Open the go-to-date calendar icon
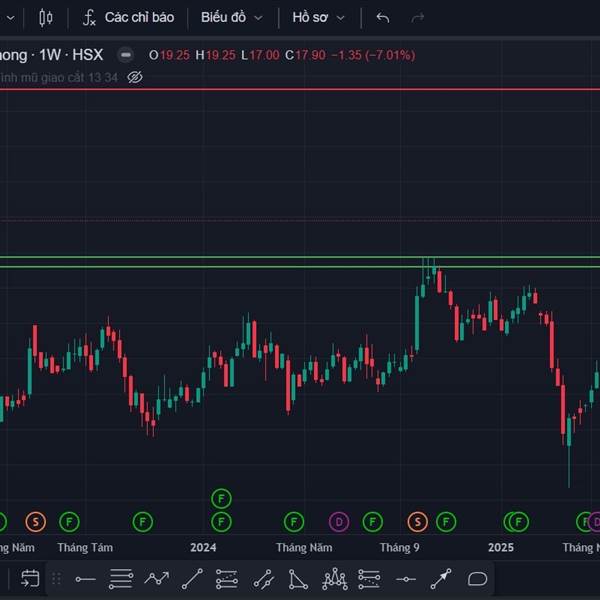Viewport: 600px width, 600px height. tap(29, 578)
